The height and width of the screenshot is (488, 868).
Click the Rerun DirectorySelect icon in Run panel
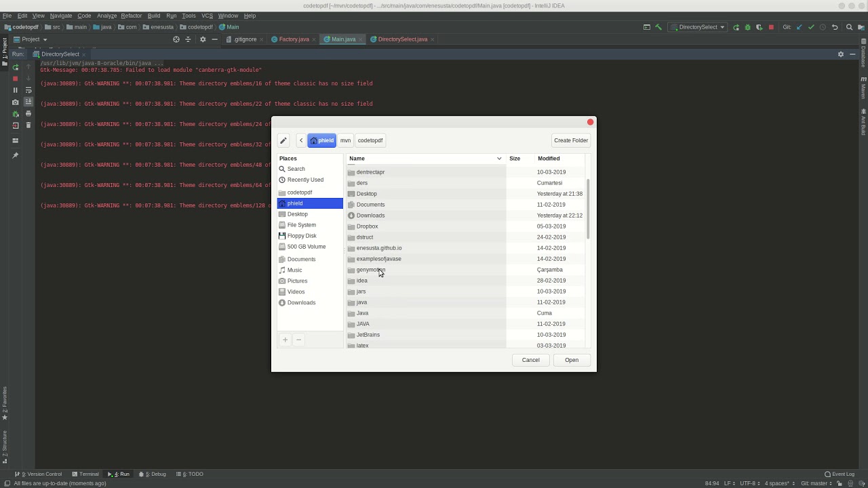click(x=15, y=67)
